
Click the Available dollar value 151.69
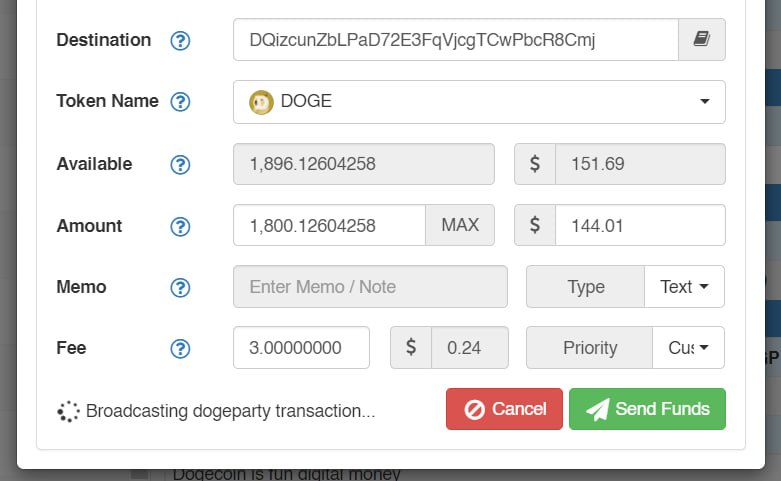[640, 164]
